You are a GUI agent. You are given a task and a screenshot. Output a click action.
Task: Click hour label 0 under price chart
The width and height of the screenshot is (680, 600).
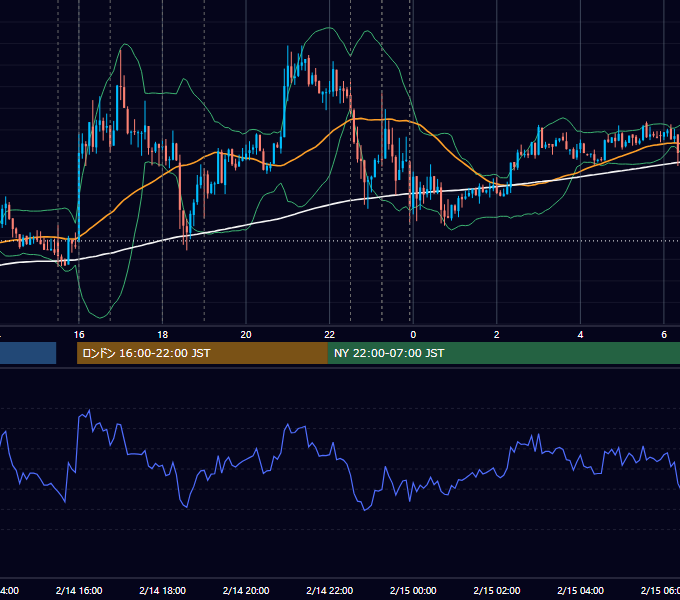pos(413,335)
